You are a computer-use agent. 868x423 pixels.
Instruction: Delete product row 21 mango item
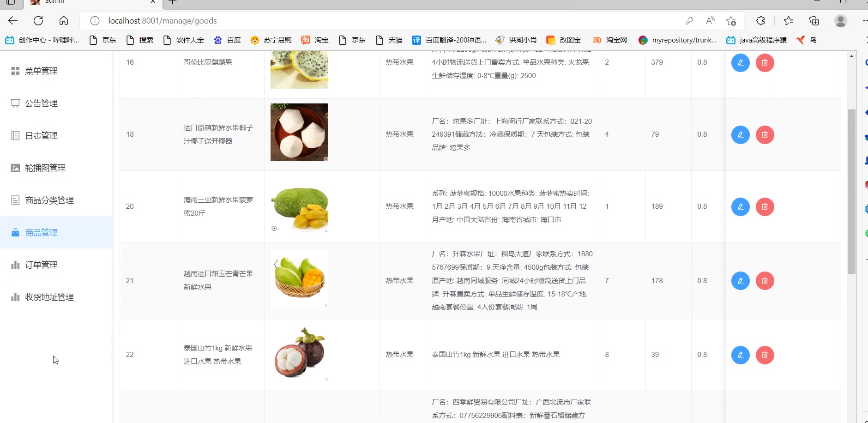pos(765,281)
